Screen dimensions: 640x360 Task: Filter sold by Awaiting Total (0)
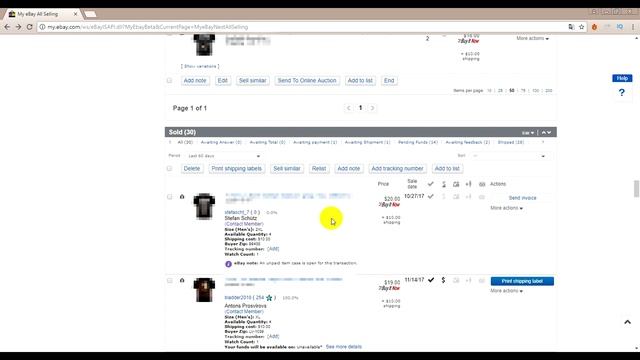[x=267, y=142]
